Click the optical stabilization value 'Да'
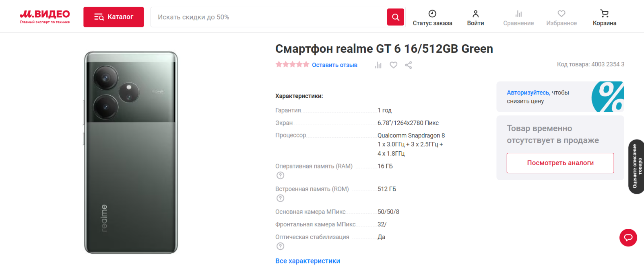The image size is (644, 269). [x=381, y=237]
